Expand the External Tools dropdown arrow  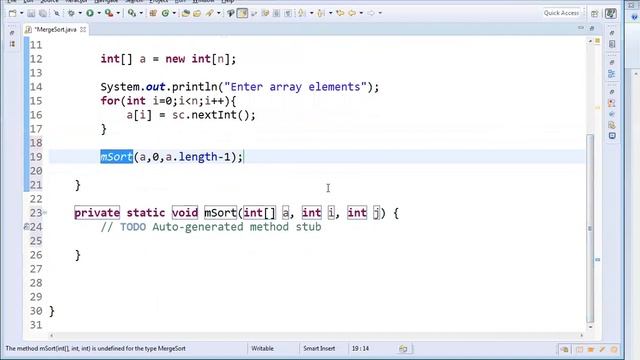coord(118,13)
